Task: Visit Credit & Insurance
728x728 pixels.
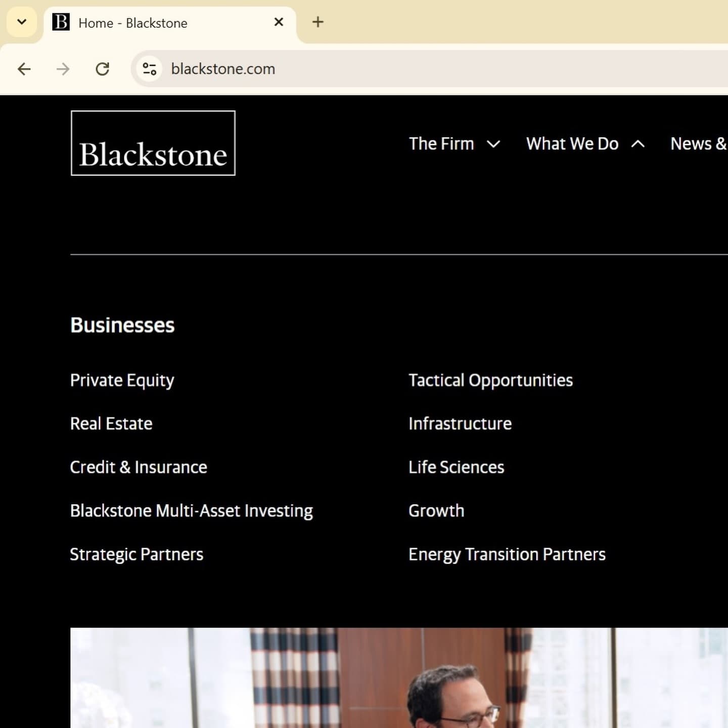Action: click(x=139, y=467)
